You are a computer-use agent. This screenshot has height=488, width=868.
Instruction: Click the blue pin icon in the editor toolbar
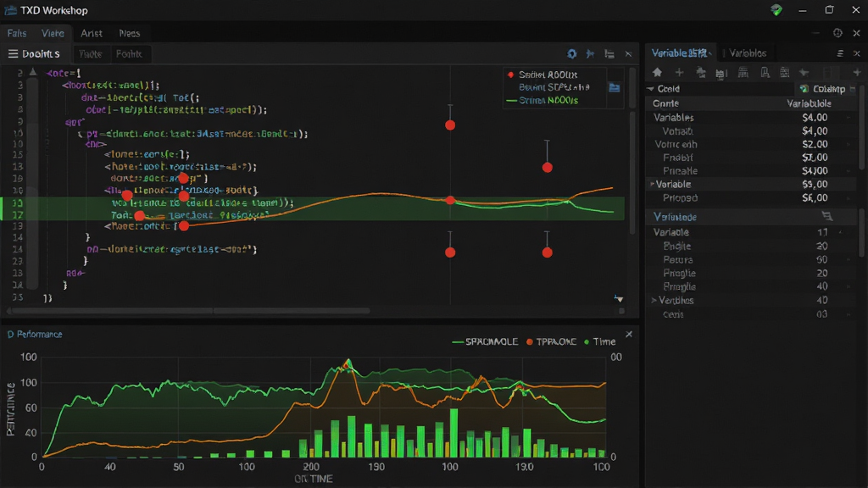591,53
